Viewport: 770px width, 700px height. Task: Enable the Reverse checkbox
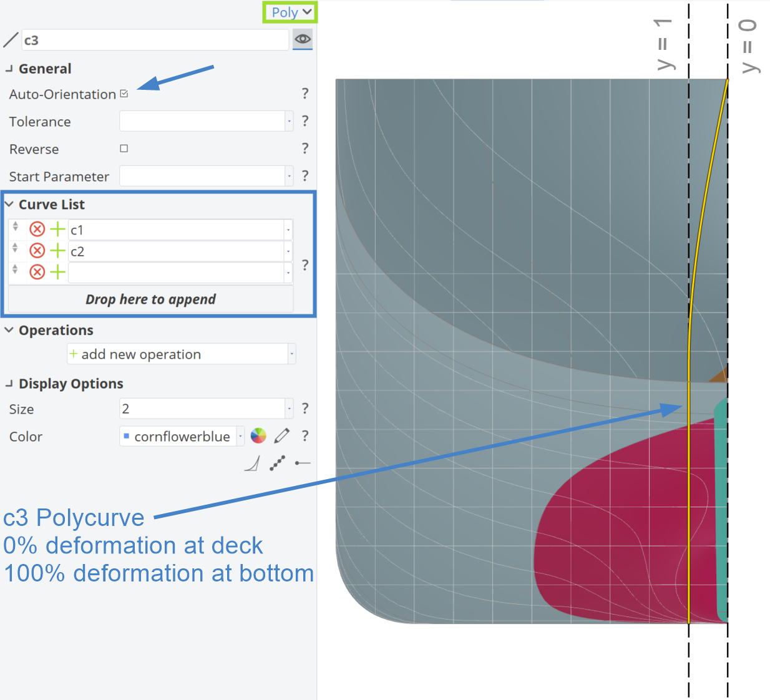click(x=124, y=148)
